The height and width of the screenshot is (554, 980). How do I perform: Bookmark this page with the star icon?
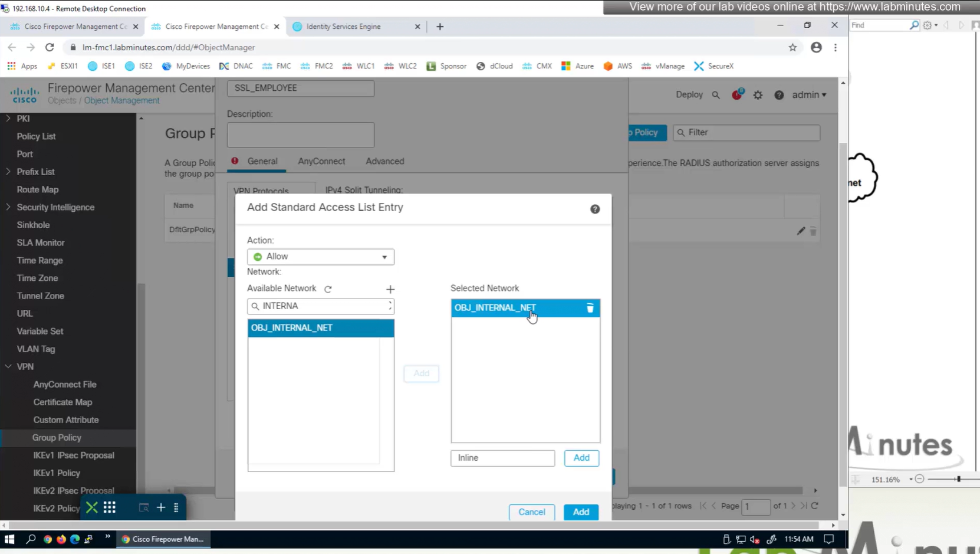point(792,47)
